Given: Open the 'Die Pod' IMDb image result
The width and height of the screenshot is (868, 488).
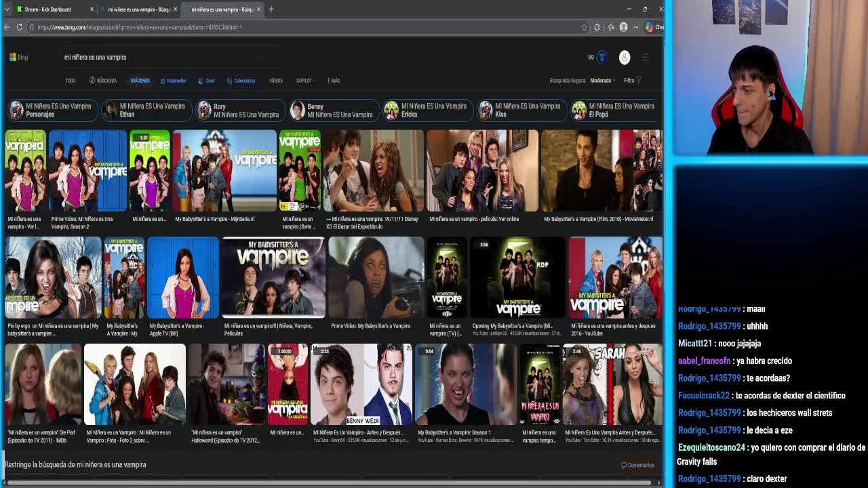Looking at the screenshot, I should pyautogui.click(x=43, y=384).
